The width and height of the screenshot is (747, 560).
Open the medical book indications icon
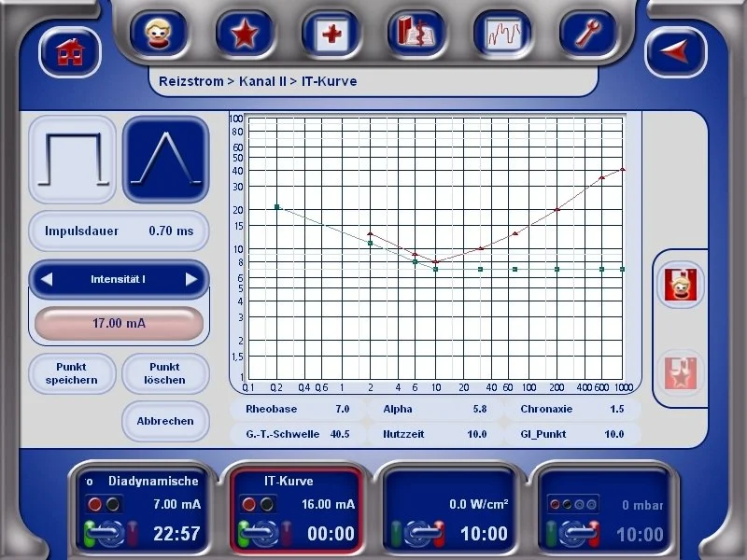point(416,34)
